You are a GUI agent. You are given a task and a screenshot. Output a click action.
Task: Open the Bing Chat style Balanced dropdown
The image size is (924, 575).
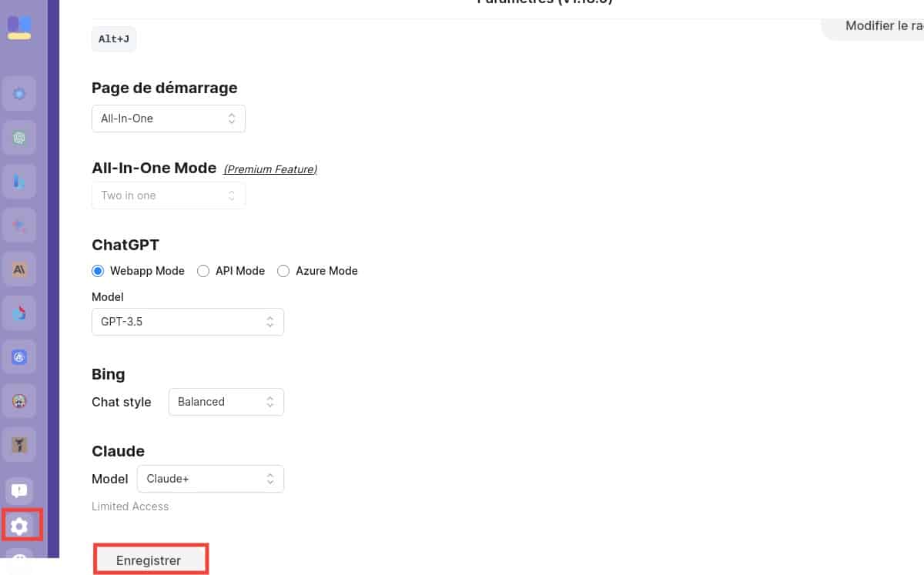click(226, 402)
